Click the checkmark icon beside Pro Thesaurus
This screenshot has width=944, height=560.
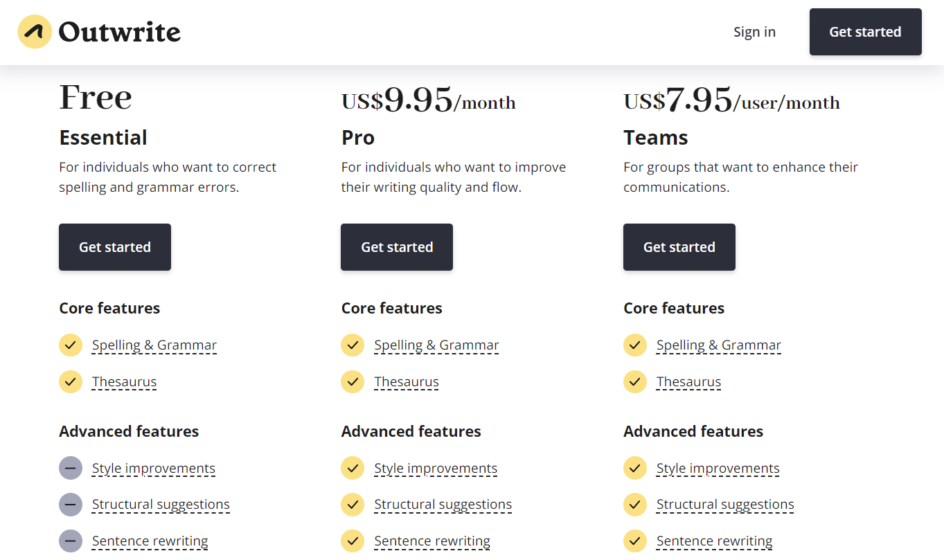click(353, 381)
